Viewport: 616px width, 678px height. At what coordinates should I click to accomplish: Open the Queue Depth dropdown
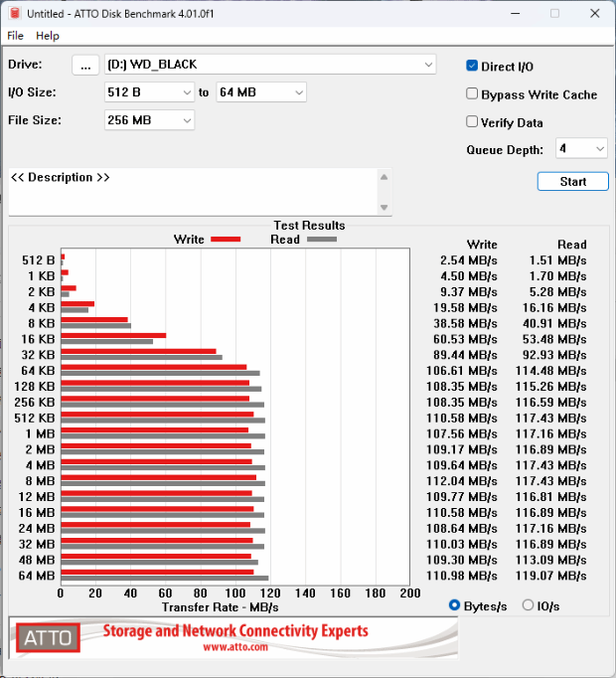(581, 149)
